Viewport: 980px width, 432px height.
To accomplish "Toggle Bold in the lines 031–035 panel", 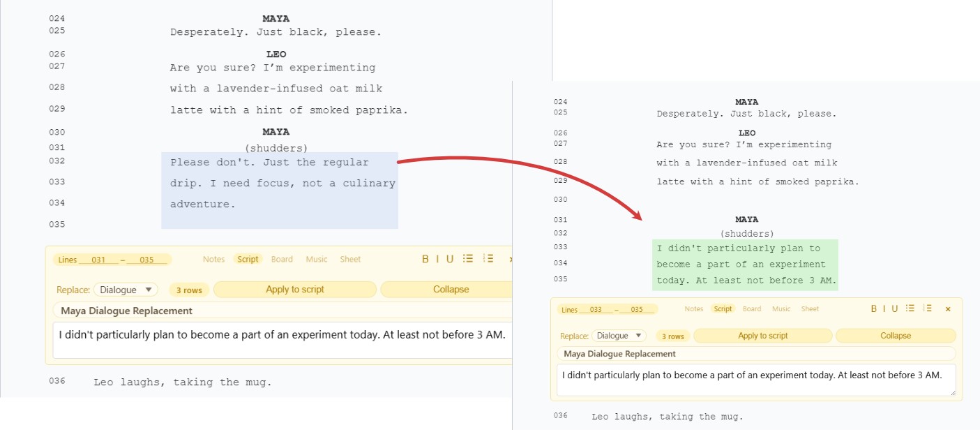I will pos(425,259).
